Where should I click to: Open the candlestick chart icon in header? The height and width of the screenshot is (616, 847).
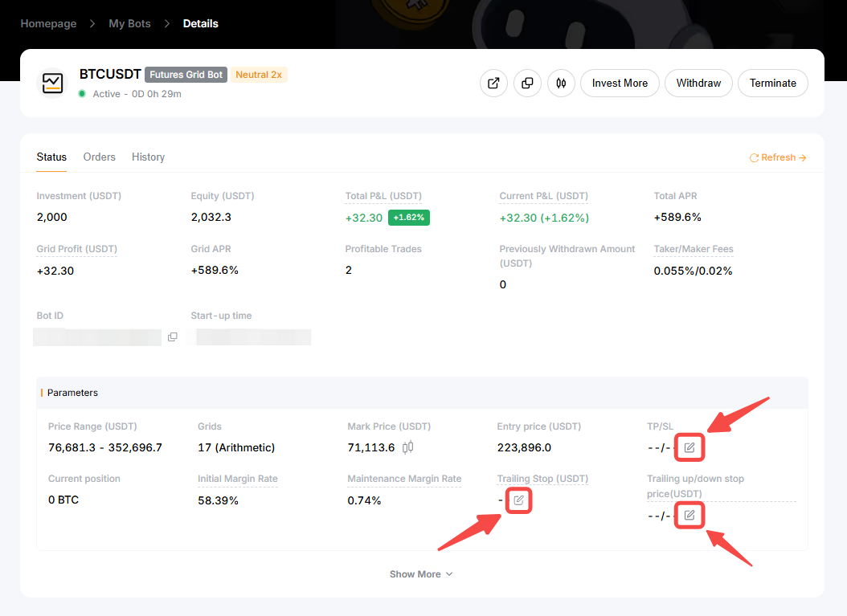pos(561,83)
